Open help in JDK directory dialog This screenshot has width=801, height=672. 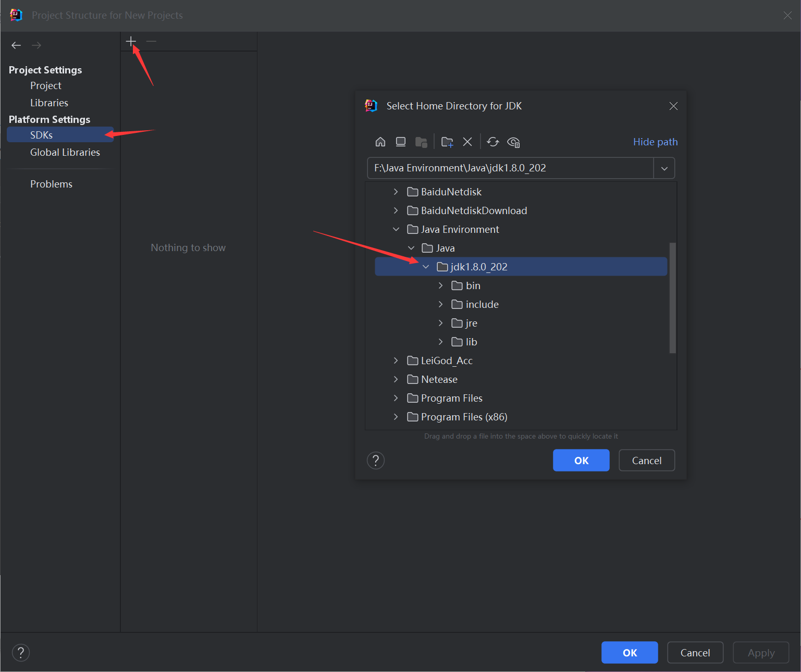(x=376, y=461)
